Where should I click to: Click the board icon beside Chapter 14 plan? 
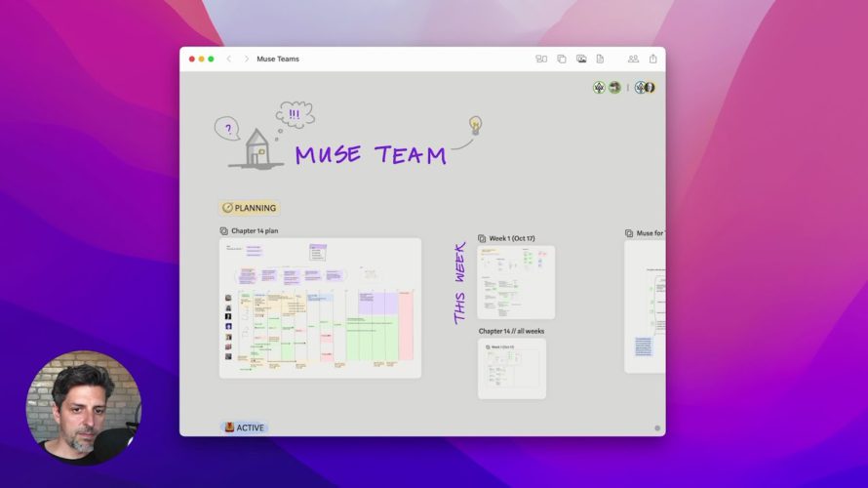(223, 231)
